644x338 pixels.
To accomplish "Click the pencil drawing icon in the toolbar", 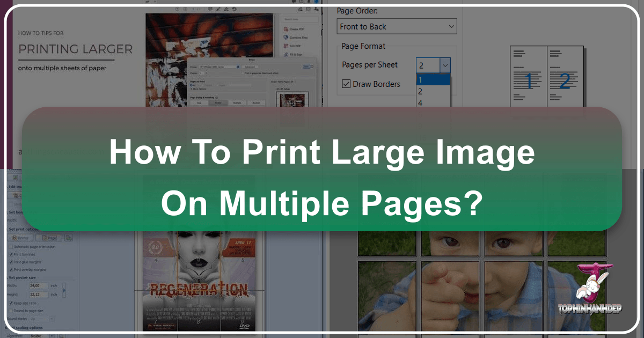I will click(218, 9).
